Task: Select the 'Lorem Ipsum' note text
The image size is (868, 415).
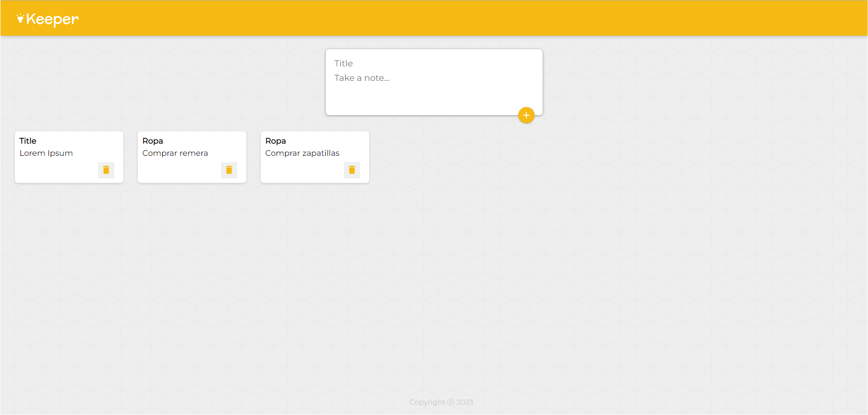Action: pos(46,153)
